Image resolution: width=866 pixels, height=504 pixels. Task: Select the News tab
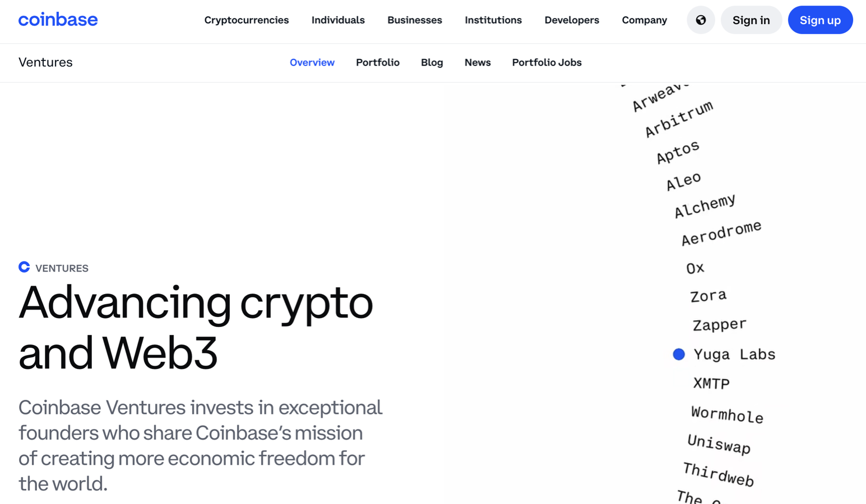477,63
